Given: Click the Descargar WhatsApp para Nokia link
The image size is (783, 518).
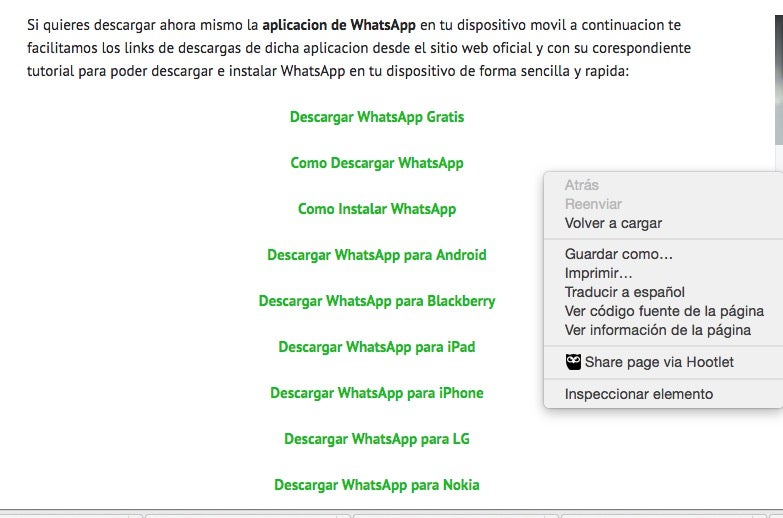Looking at the screenshot, I should tap(377, 485).
